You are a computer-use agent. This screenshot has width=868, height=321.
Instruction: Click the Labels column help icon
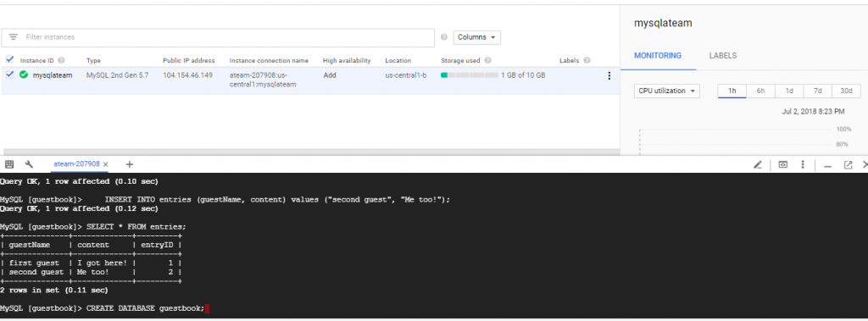[587, 60]
